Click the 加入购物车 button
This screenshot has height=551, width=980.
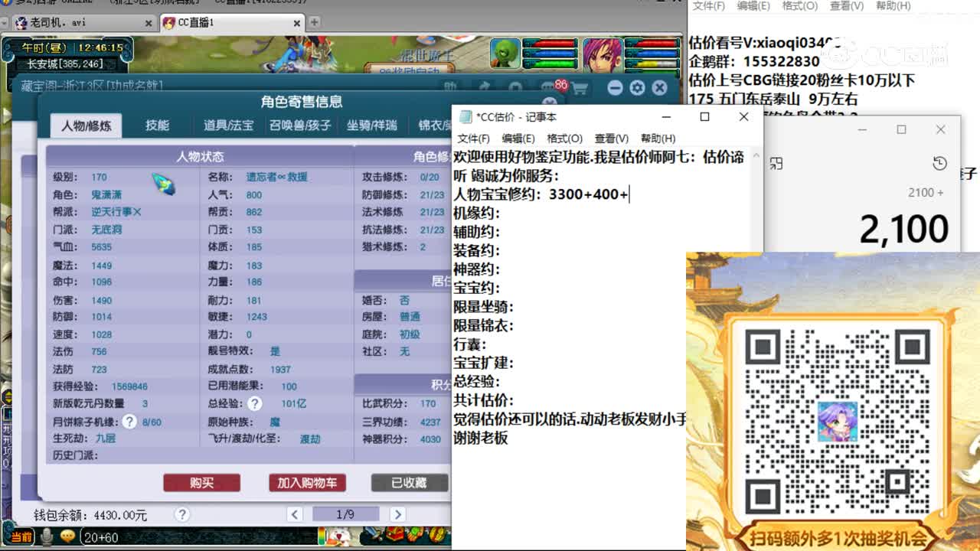307,483
